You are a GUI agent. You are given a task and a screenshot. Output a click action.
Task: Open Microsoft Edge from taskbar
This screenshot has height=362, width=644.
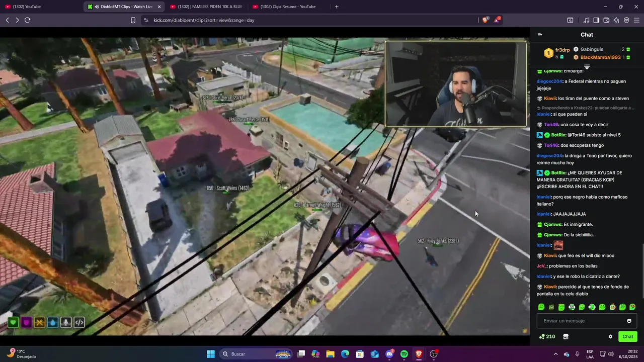click(x=345, y=354)
